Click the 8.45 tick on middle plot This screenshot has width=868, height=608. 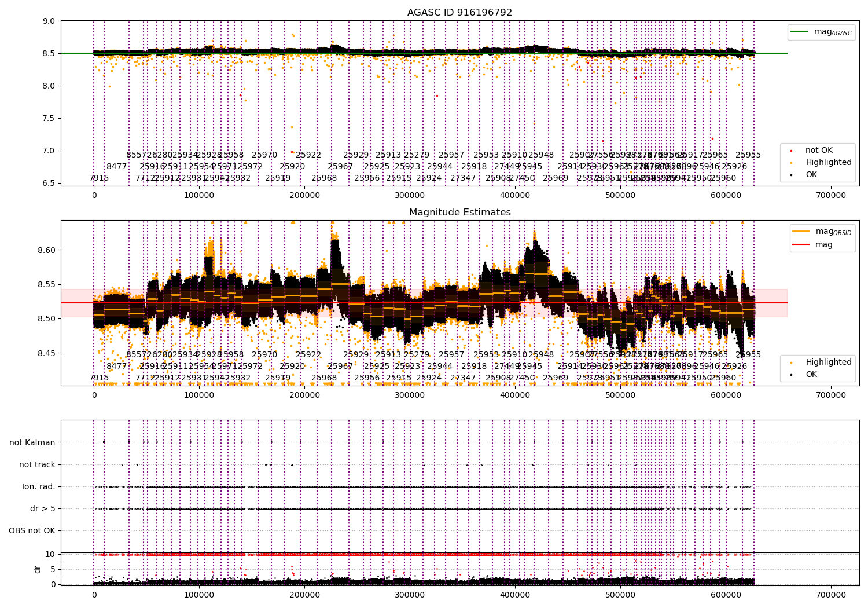(47, 353)
